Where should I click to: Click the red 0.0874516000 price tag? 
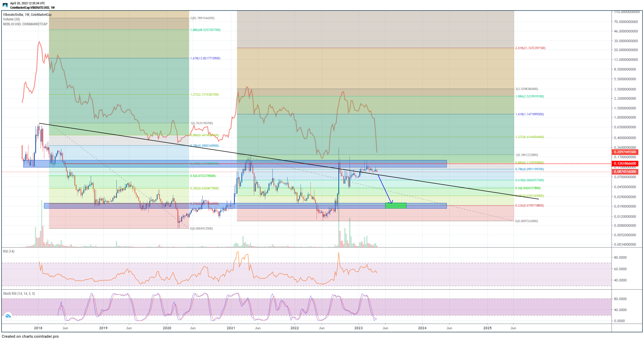coord(625,172)
